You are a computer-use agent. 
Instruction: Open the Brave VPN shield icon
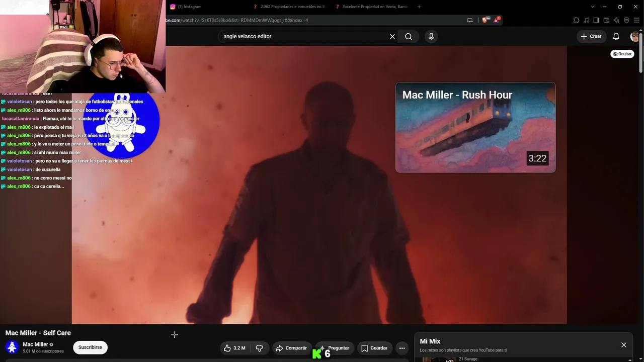click(x=626, y=20)
